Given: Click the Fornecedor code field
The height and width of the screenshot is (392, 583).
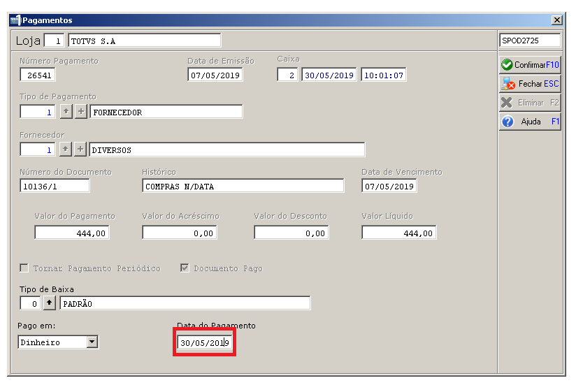Looking at the screenshot, I should (x=38, y=150).
